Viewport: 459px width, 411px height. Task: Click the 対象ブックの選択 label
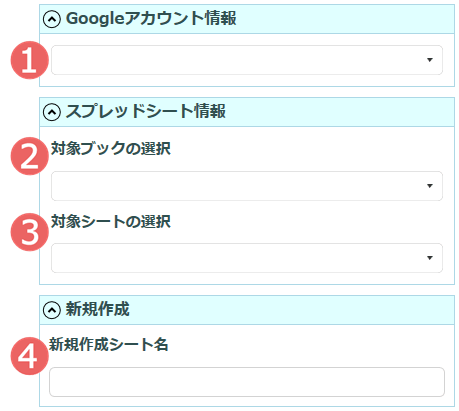click(111, 148)
